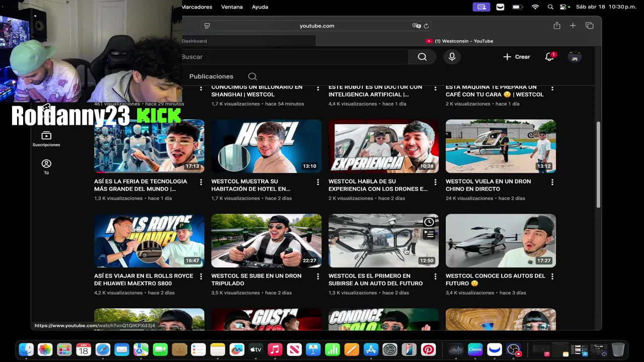Open the options menu for WESTCOL CONOCE LOS AUTOS DEL FUTURO
The width and height of the screenshot is (644, 362).
(x=552, y=277)
